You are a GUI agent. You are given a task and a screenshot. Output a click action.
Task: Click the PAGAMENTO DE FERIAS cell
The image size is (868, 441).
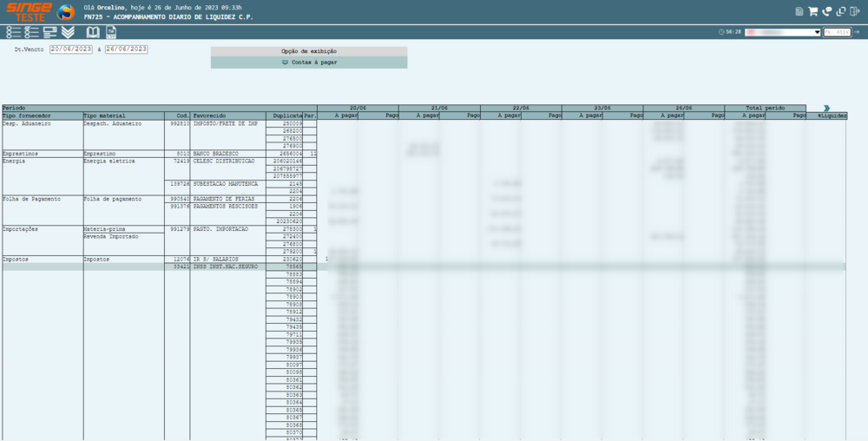[x=228, y=199]
